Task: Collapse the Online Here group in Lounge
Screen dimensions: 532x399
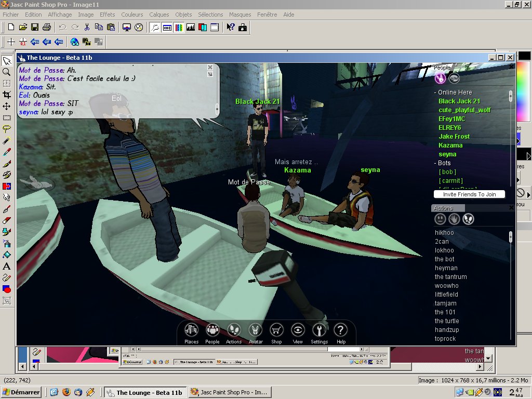Action: 435,92
